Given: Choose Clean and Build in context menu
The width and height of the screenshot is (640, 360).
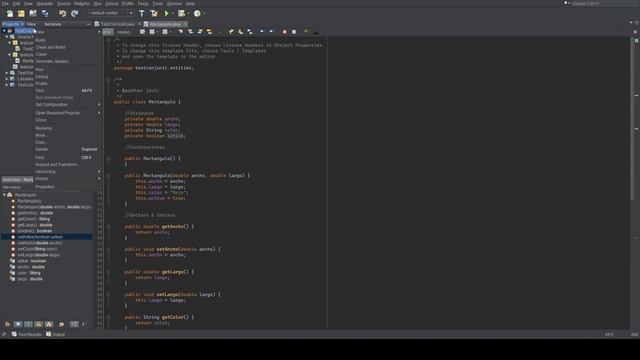Looking at the screenshot, I should pos(67,47).
